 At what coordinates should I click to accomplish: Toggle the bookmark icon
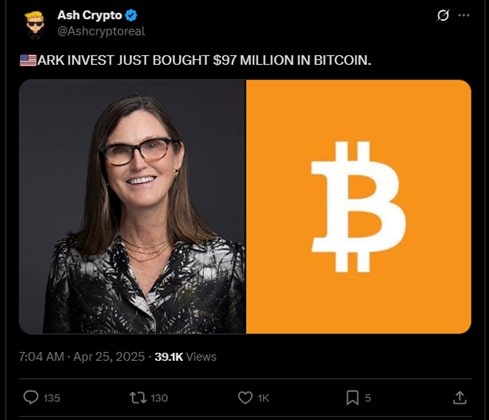(352, 398)
